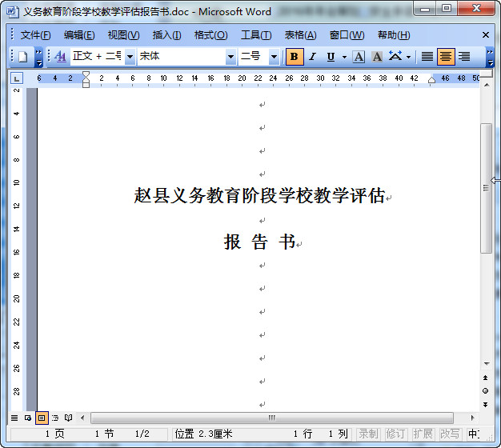Click page count 1/2 in status bar
The image size is (501, 448).
[142, 434]
